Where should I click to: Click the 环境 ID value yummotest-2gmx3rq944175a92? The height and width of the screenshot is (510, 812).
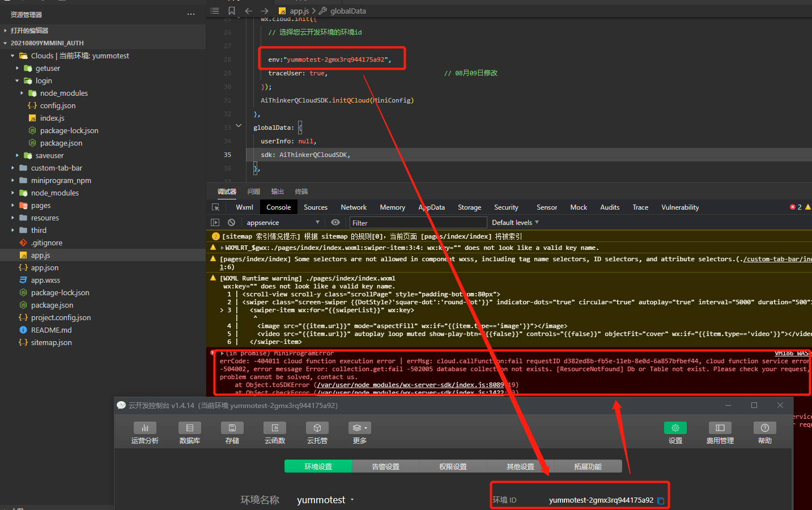tap(601, 500)
